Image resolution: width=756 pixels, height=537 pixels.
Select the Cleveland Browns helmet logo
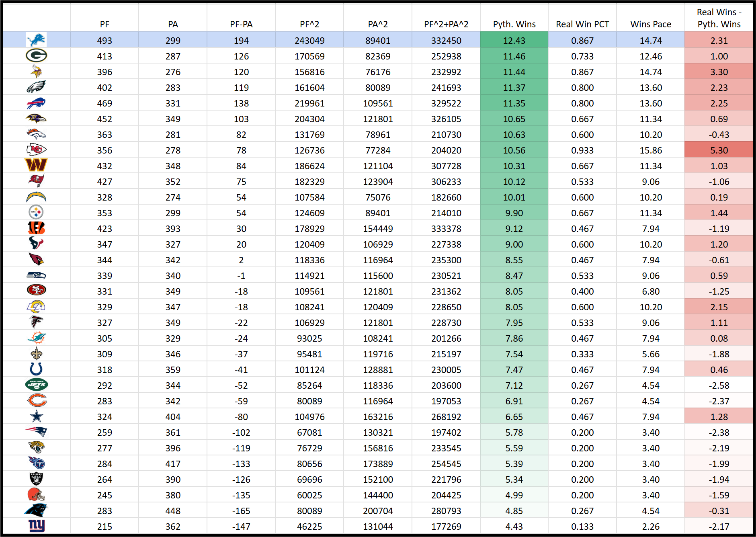click(x=36, y=494)
